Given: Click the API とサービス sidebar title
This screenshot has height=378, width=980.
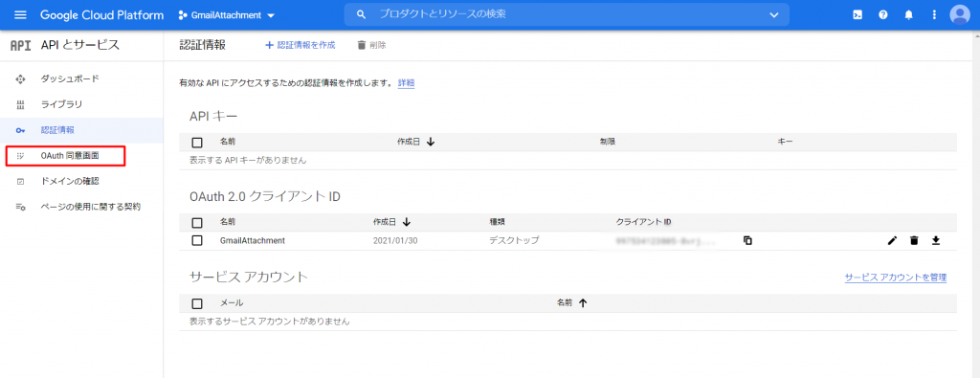Looking at the screenshot, I should pos(80,45).
